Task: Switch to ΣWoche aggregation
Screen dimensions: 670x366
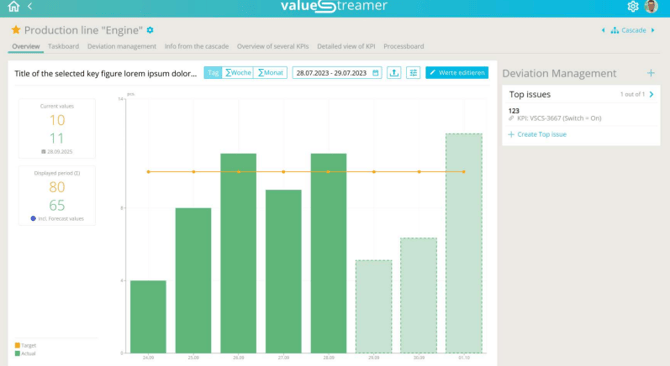Action: click(238, 73)
